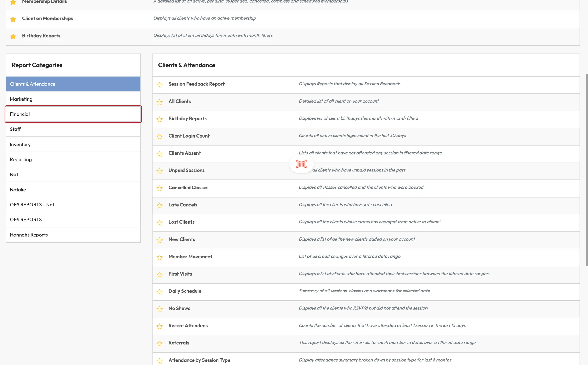This screenshot has width=588, height=365.
Task: Click the red barcode scanner icon
Action: tap(301, 164)
